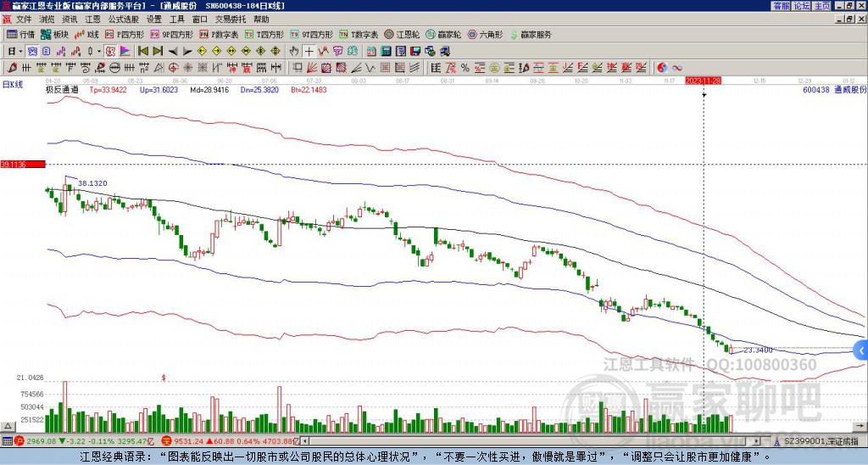The width and height of the screenshot is (868, 465).
Task: Click the 38.1320 high price label
Action: [92, 183]
